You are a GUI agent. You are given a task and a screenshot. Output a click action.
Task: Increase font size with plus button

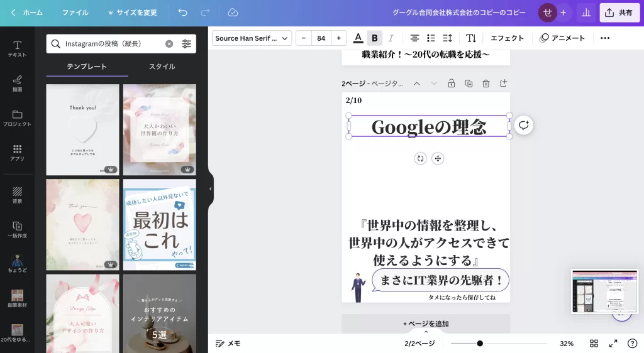point(339,38)
